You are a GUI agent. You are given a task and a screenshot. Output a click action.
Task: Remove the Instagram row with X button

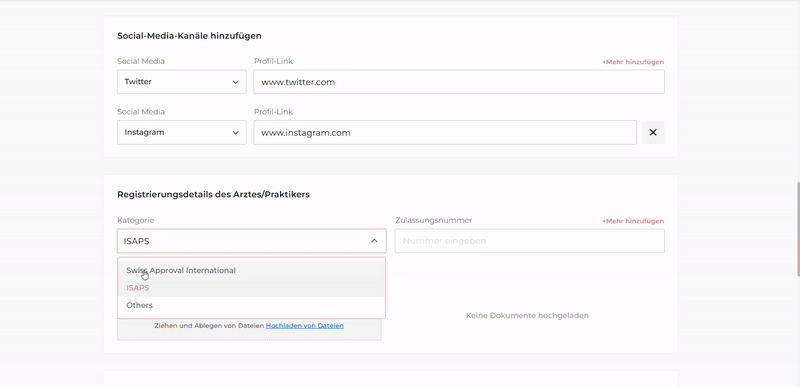[x=653, y=133]
